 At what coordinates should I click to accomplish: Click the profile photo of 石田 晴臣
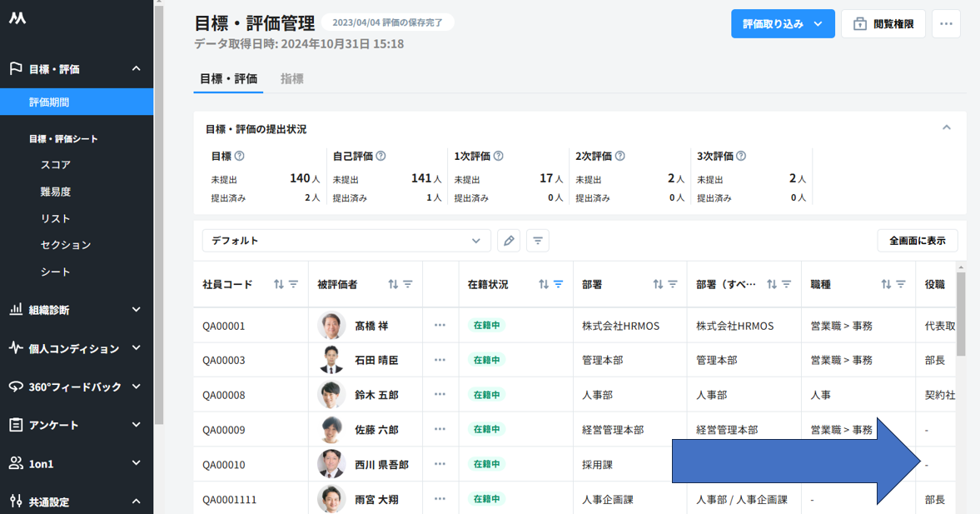click(331, 360)
